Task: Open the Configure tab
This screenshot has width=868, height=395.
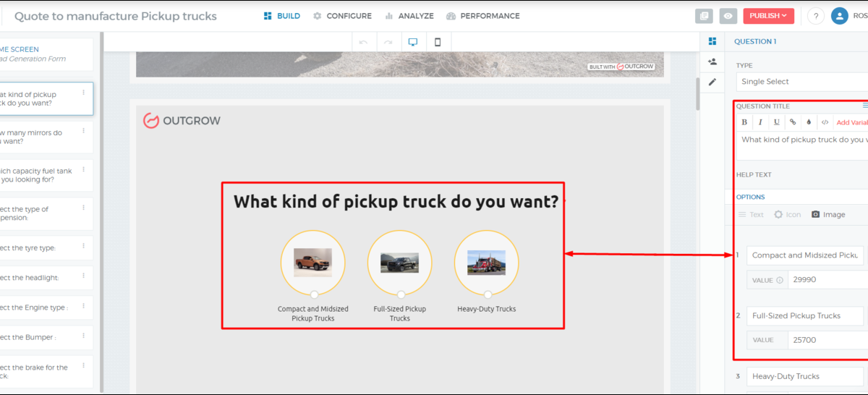Action: point(342,16)
